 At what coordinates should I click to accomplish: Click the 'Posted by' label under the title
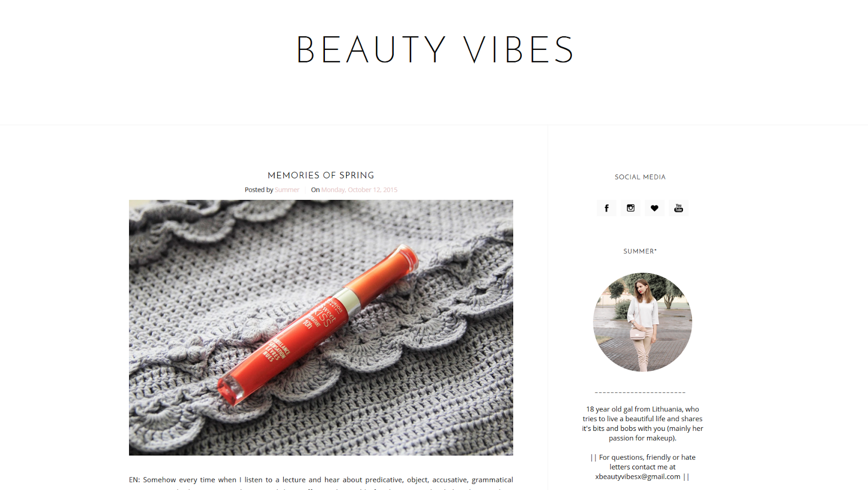tap(259, 190)
